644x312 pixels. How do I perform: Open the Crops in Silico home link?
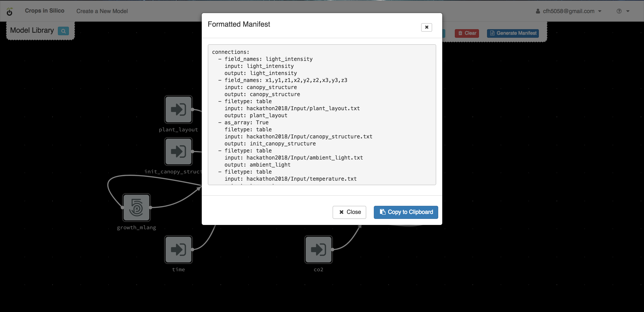tap(45, 11)
